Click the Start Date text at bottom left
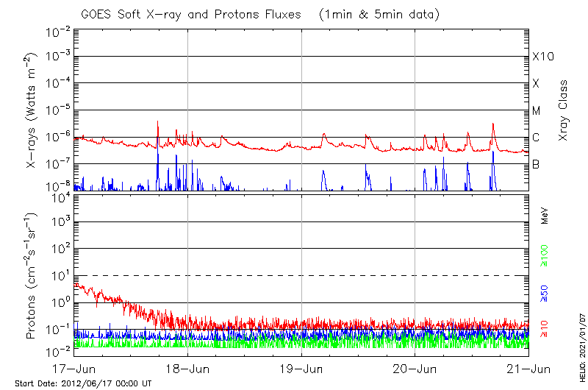The height and width of the screenshot is (390, 588). point(83,383)
